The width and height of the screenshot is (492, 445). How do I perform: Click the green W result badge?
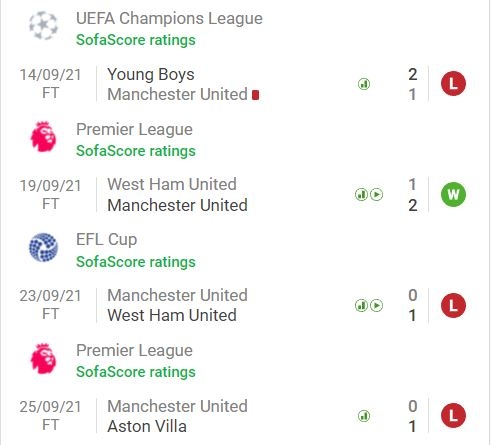453,194
